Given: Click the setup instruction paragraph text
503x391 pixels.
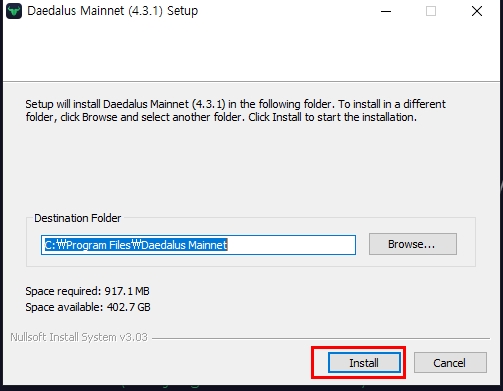Looking at the screenshot, I should tap(235, 111).
